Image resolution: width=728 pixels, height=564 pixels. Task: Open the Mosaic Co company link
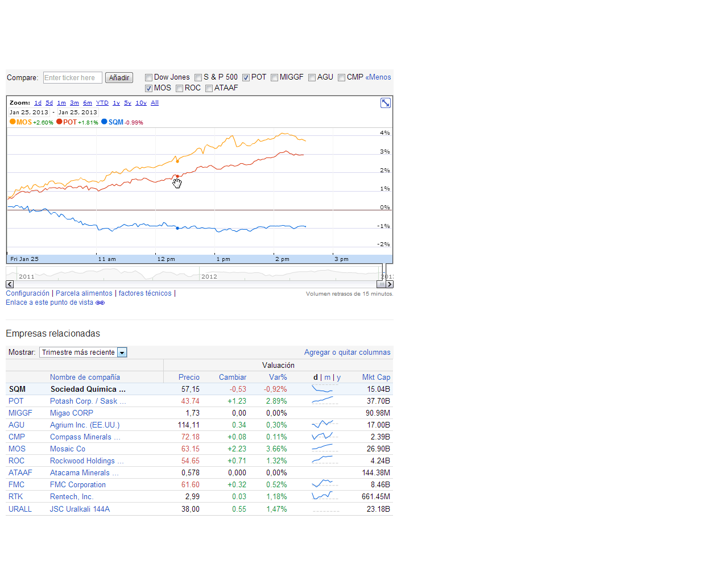click(x=68, y=449)
